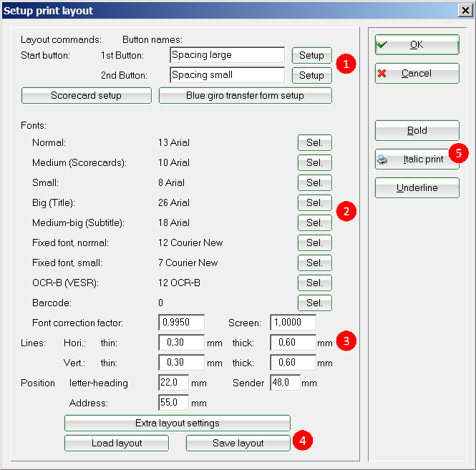This screenshot has height=470, width=476.
Task: Click the horizontal thick line width field
Action: [293, 343]
